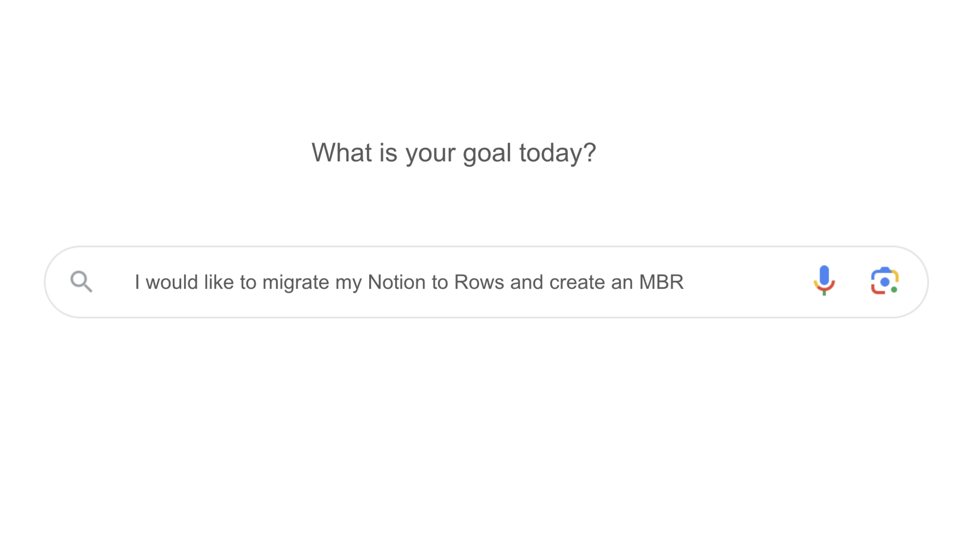Open Google Lens image search camera icon
Screen dimensions: 980x550
[884, 281]
